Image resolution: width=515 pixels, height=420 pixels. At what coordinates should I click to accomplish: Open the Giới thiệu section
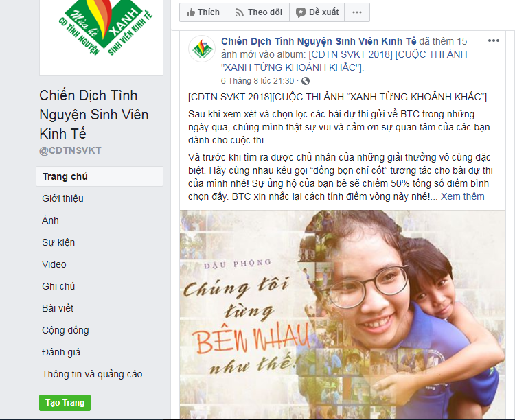62,198
